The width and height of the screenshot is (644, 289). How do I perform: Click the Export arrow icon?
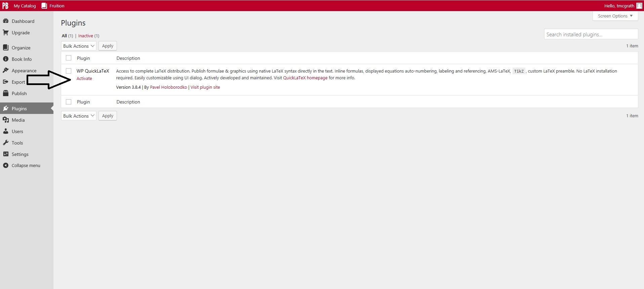point(6,82)
